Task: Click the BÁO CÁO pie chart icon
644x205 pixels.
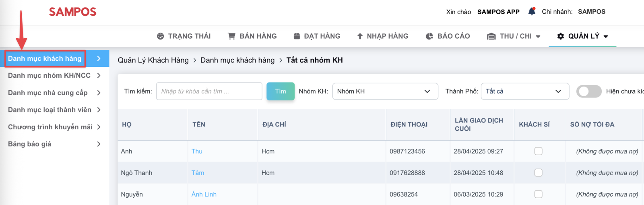Action: [429, 36]
